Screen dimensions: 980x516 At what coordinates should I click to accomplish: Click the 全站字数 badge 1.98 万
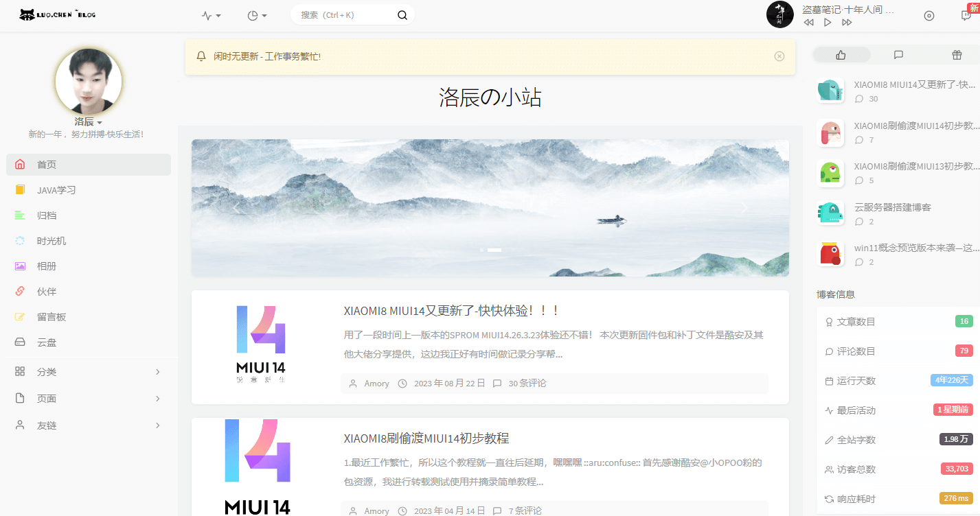pos(956,439)
